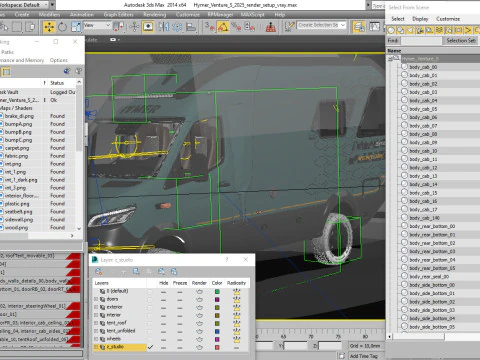This screenshot has height=360, width=480.
Task: Expand the exterior layer
Action: coord(96,307)
